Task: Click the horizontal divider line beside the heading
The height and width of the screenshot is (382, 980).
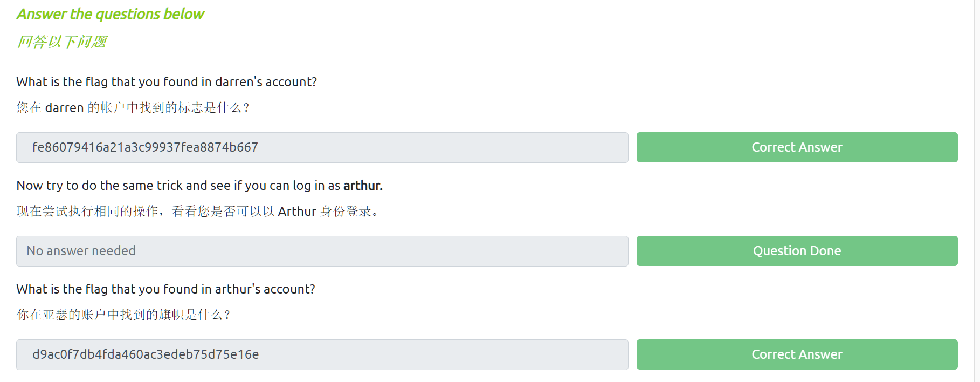Action: 588,31
